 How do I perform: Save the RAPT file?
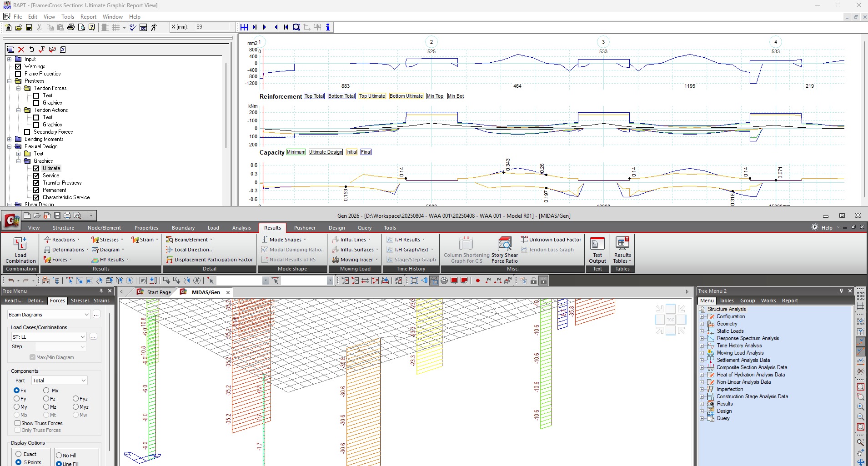tap(29, 27)
